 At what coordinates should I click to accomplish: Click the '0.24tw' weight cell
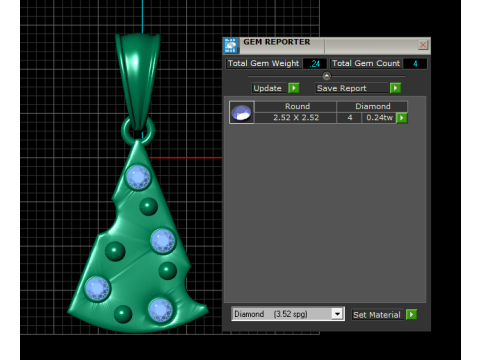(379, 118)
